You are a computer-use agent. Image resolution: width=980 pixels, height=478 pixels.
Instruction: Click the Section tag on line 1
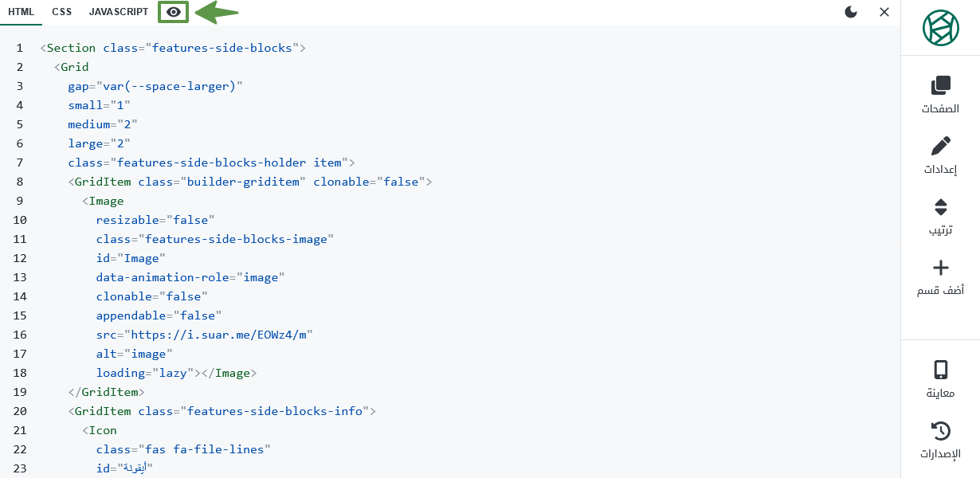(71, 48)
